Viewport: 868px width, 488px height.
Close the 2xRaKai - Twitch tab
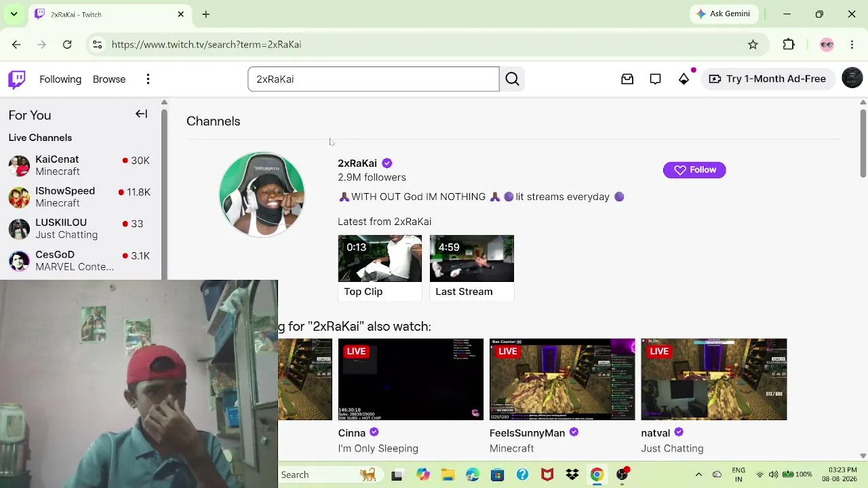pos(181,14)
